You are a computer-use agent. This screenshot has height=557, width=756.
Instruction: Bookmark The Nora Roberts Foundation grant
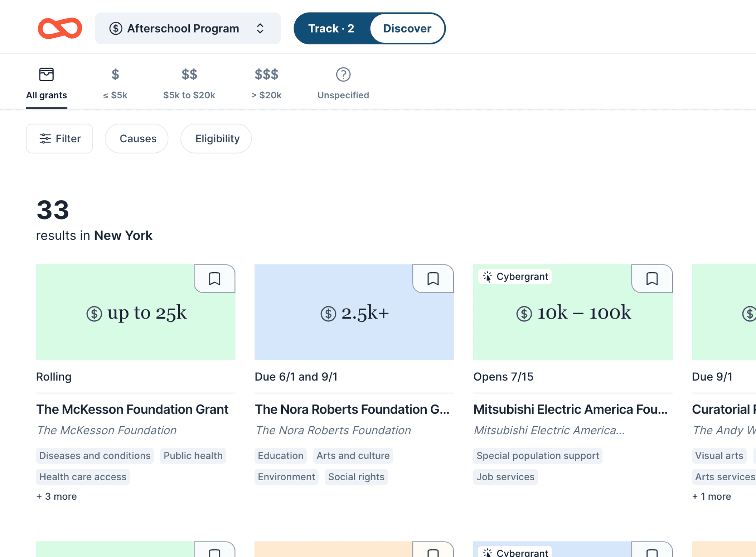pos(433,278)
